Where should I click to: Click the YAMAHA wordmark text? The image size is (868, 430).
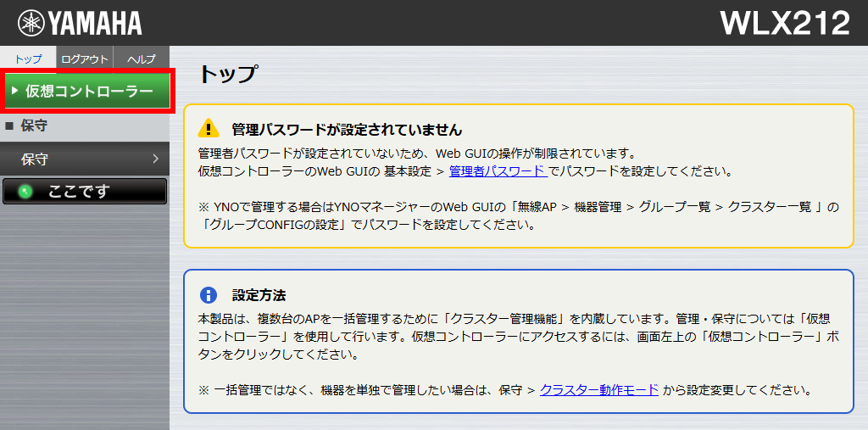tap(95, 23)
